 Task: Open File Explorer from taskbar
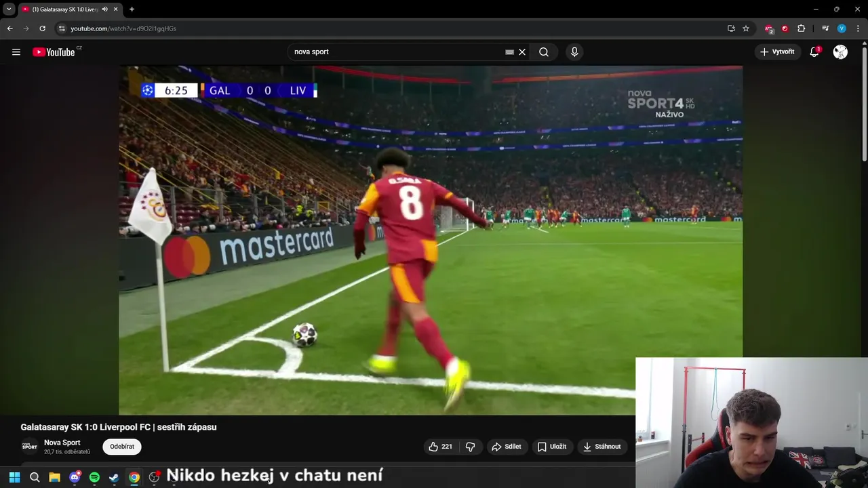[x=54, y=477]
